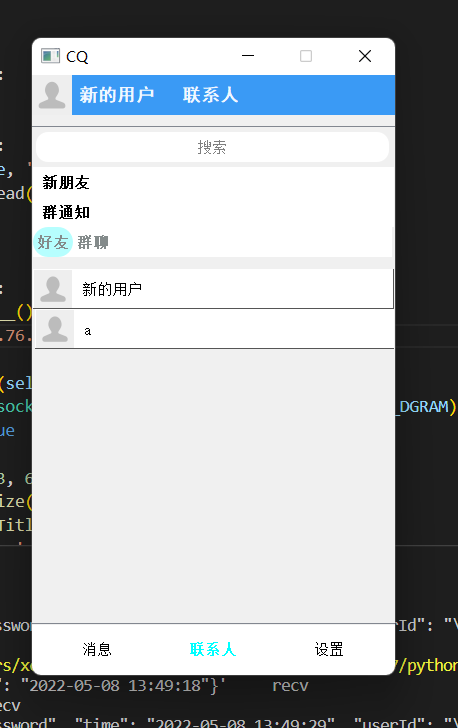Screen dimensions: 458x728
Task: Select 联系人 tab in bottom bar
Action: click(213, 649)
